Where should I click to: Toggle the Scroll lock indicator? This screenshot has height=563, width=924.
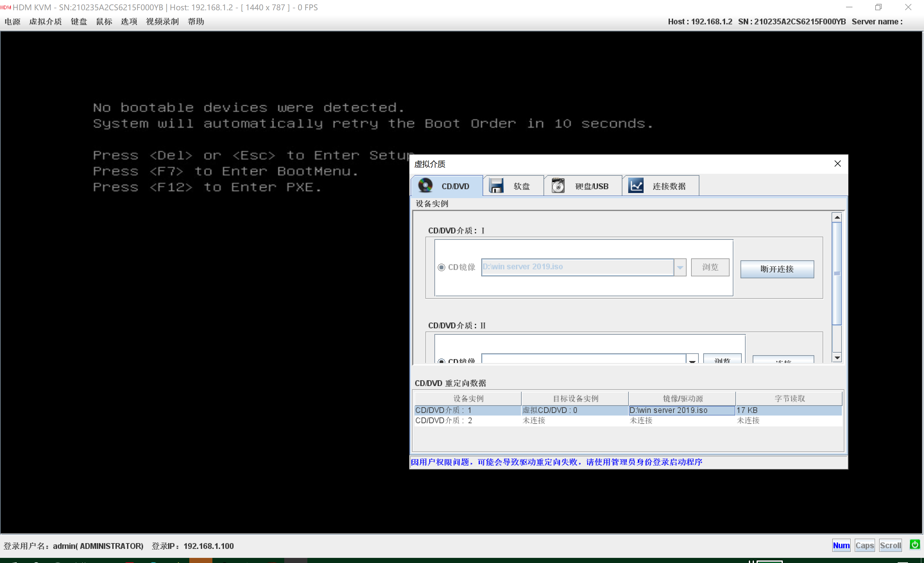890,545
